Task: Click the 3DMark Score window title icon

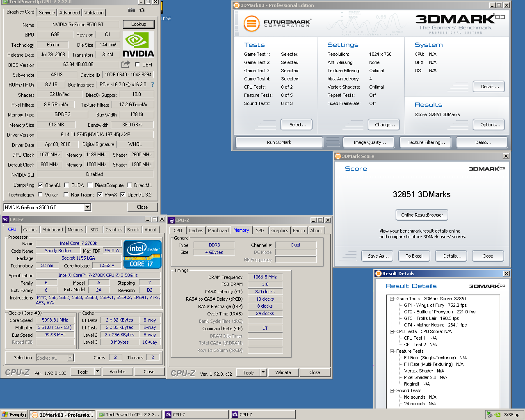Action: [x=338, y=156]
